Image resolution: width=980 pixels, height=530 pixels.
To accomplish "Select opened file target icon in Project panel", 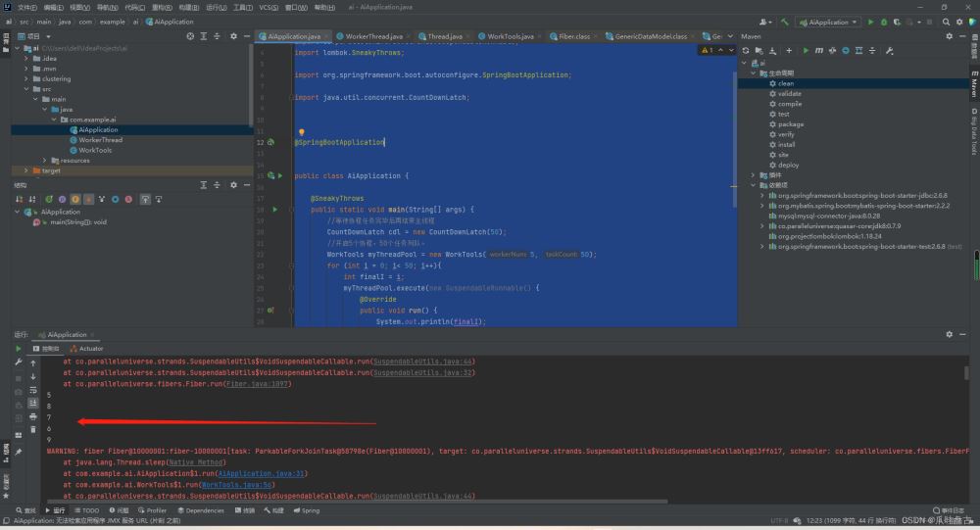I will pos(190,36).
